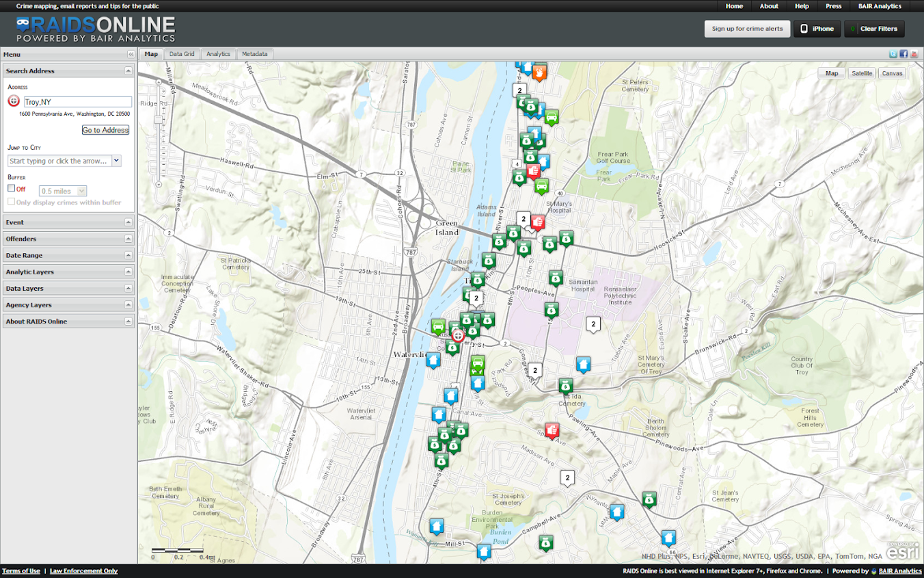The image size is (924, 578).
Task: Select the Map tab
Action: pyautogui.click(x=151, y=54)
